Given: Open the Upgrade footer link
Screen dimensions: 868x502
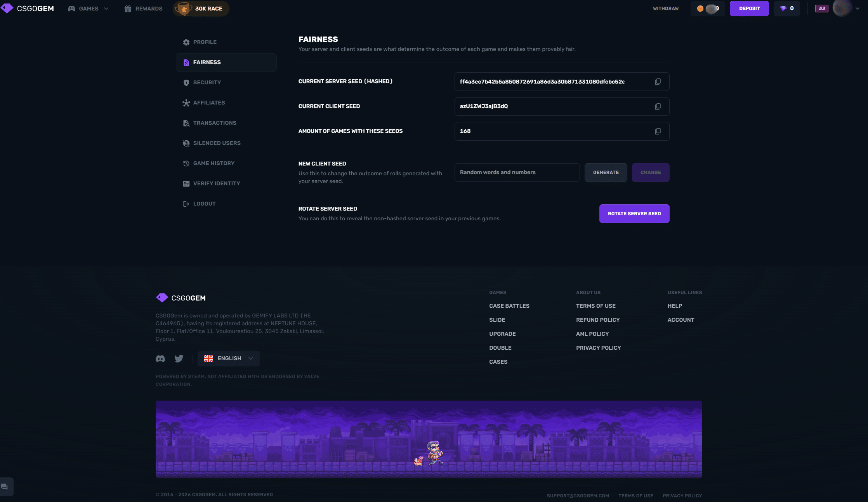Looking at the screenshot, I should 502,334.
